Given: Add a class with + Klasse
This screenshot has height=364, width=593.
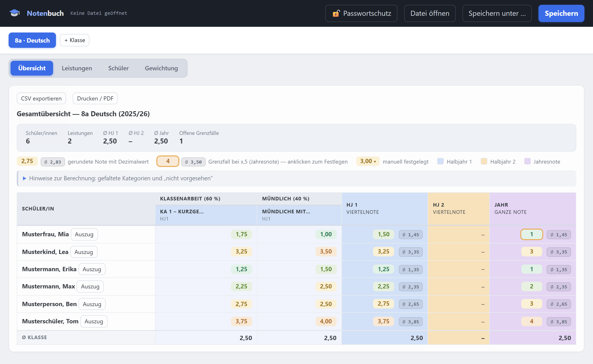Looking at the screenshot, I should coord(75,40).
